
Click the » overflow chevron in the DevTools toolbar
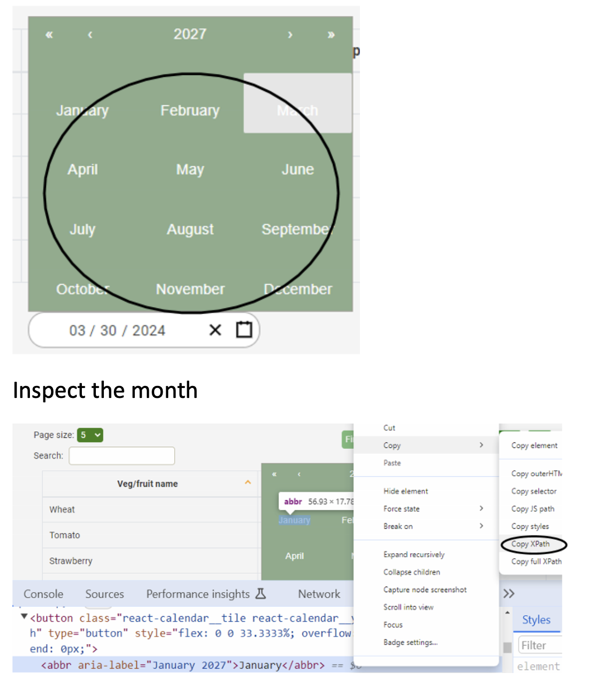point(509,594)
